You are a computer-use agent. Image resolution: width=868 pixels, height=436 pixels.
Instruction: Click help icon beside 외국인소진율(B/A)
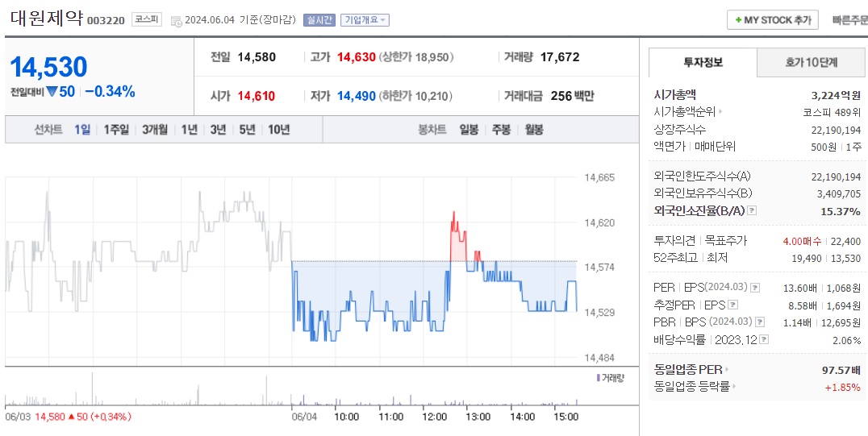(752, 211)
